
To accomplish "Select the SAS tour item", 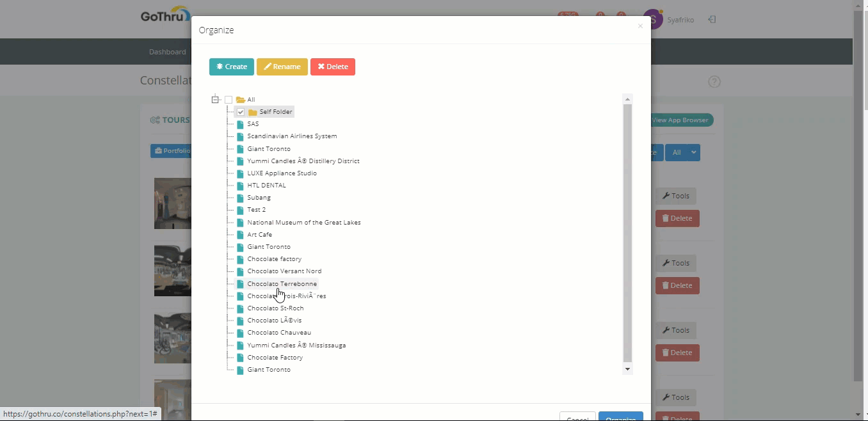I will [253, 124].
